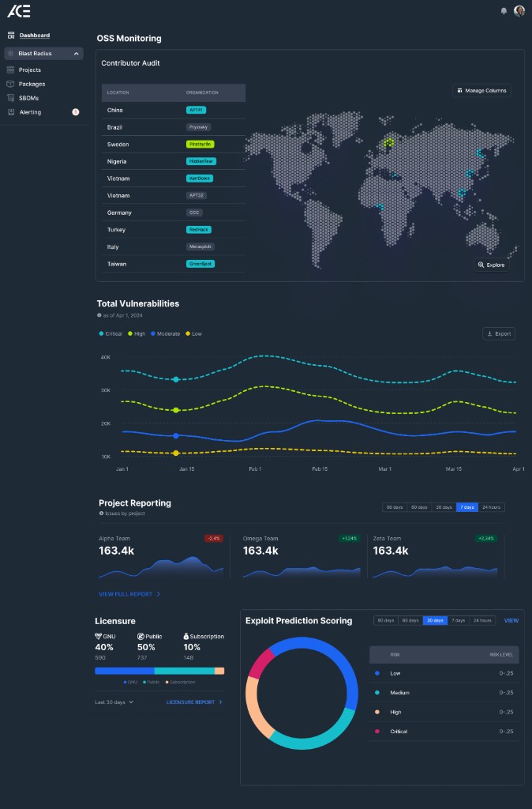Click the Piratbyrån organization tag
This screenshot has width=532, height=809.
coord(200,145)
